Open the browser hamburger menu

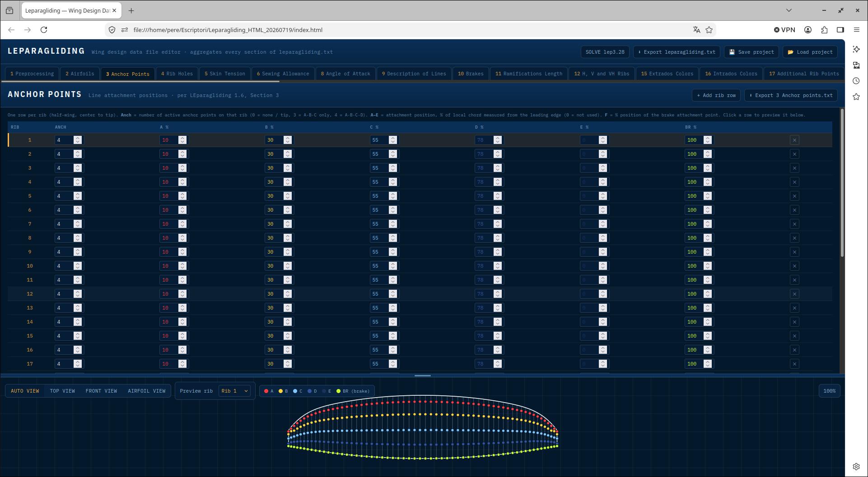[857, 30]
